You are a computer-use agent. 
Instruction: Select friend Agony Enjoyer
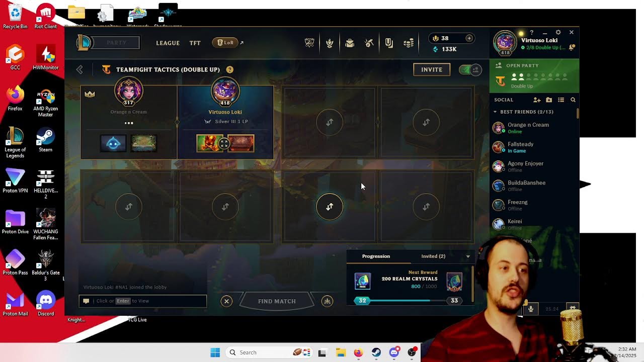coord(533,166)
